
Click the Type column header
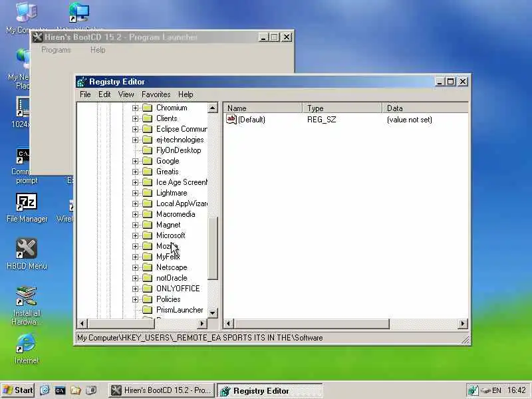click(x=342, y=108)
